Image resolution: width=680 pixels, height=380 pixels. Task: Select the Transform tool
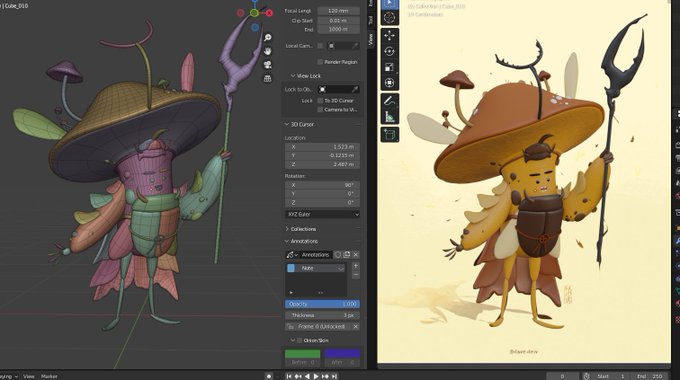pos(389,82)
